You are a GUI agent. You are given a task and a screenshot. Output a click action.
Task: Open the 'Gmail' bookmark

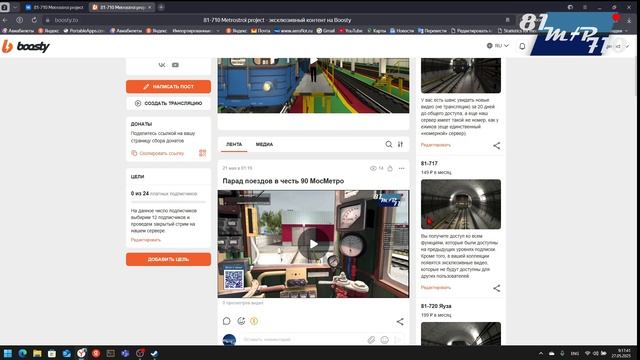pos(325,31)
